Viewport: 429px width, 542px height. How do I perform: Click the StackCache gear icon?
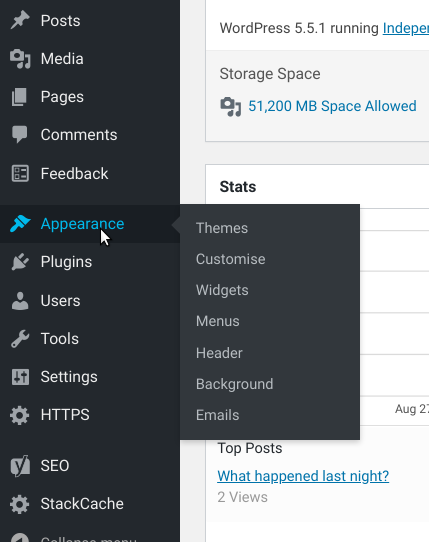(x=20, y=504)
